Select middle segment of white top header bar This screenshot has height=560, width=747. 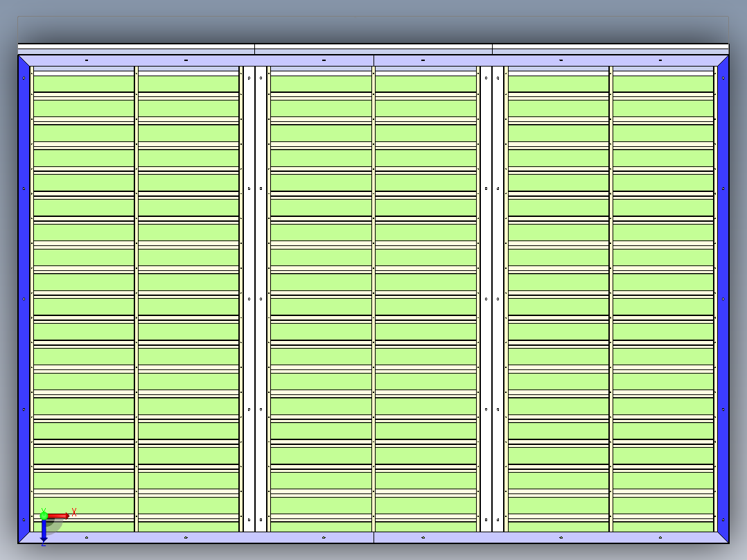(x=373, y=46)
